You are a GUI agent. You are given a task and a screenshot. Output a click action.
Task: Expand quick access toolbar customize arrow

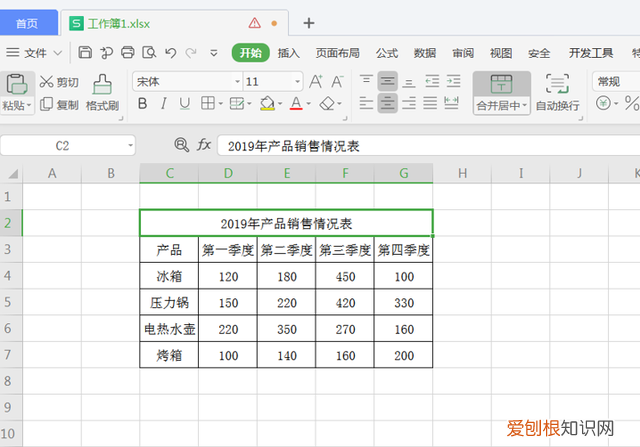tap(213, 53)
